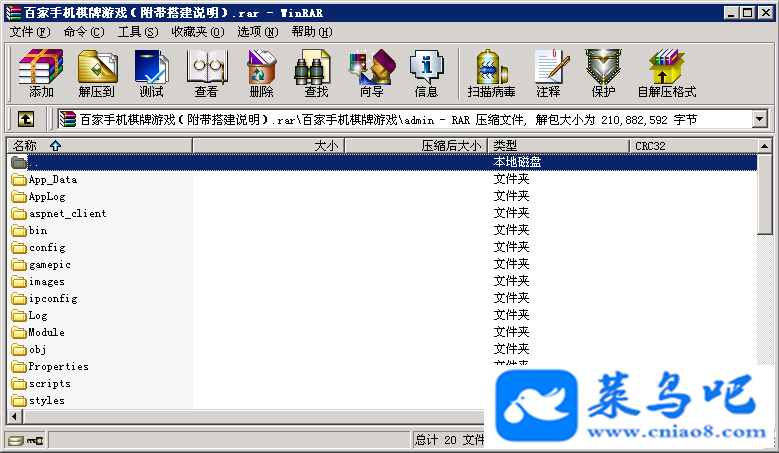The image size is (779, 453).
Task: Select the Properties folder name
Action: tap(59, 367)
